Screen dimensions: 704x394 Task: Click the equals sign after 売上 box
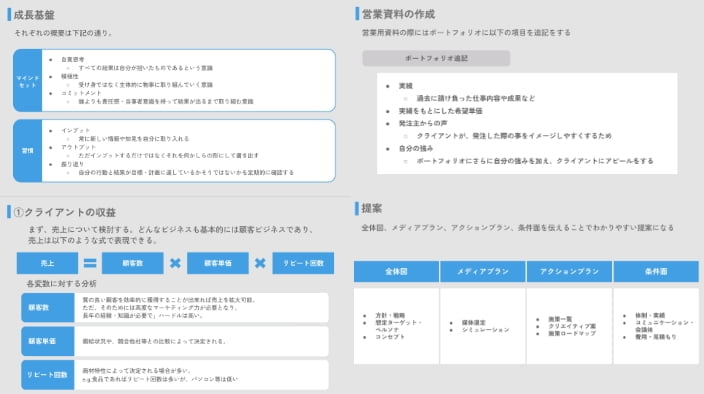pos(90,263)
